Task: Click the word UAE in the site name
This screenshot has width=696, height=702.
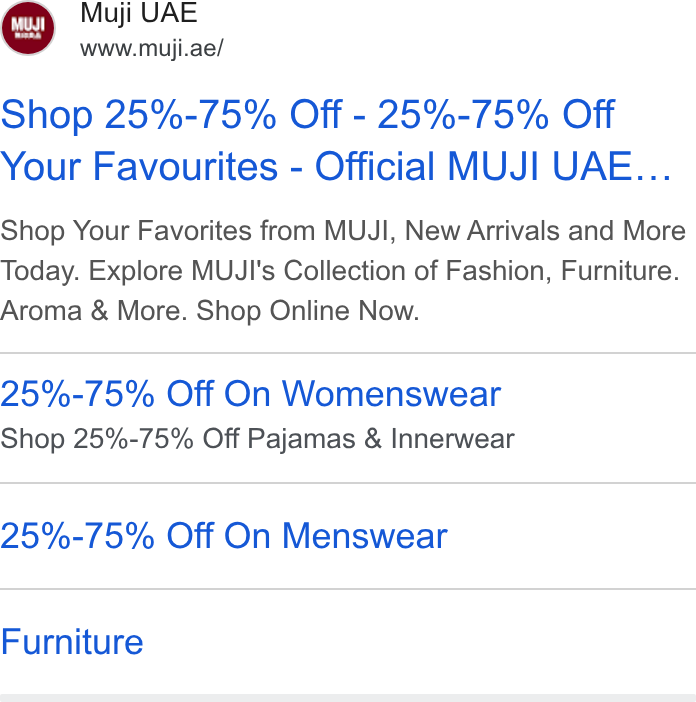Action: [x=168, y=13]
